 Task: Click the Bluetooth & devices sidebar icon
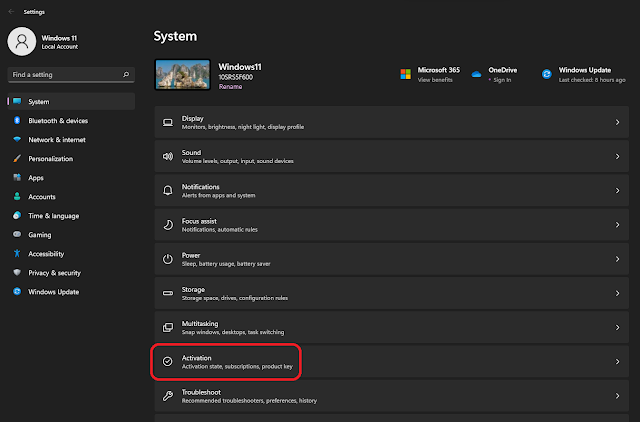coord(17,120)
